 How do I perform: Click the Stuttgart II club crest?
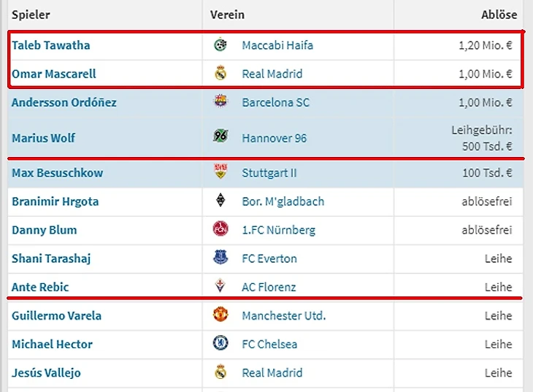coord(221,173)
